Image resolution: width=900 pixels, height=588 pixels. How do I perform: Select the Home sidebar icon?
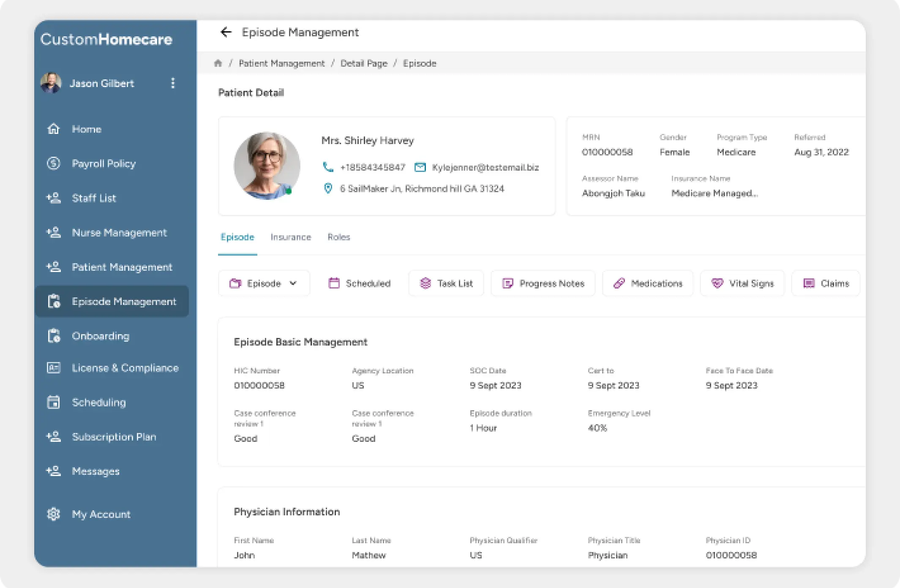(x=53, y=129)
